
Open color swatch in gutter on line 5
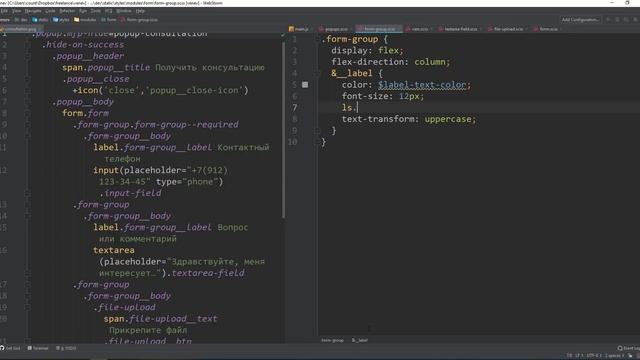[305, 85]
